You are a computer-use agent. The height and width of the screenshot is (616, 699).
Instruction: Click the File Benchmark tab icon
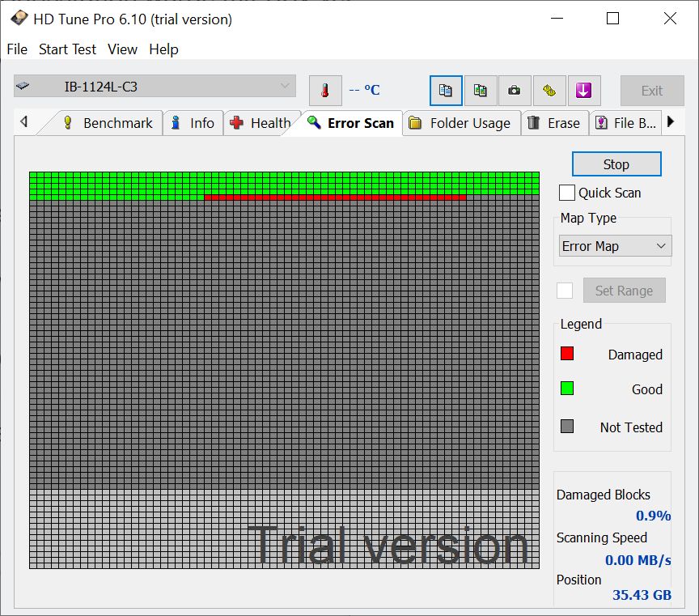point(601,123)
